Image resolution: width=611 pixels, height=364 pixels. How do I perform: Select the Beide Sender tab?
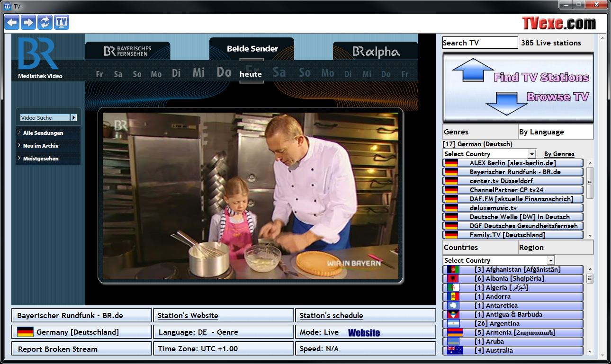tap(252, 49)
